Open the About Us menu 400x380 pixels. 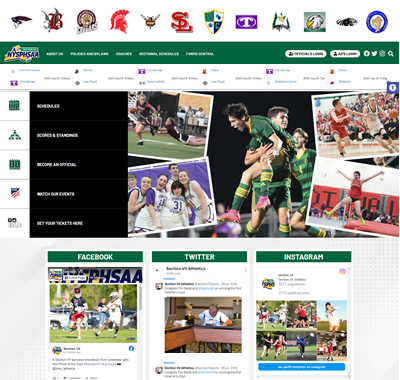coord(55,54)
